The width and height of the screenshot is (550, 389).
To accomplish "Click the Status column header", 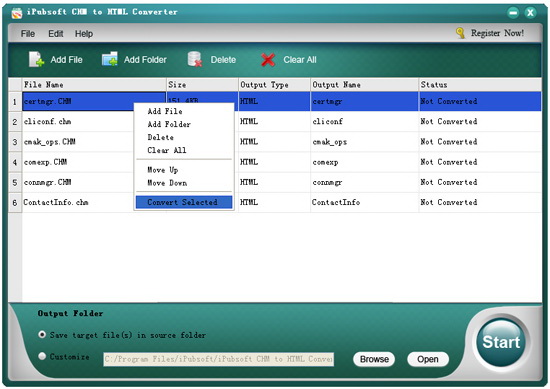I will coord(480,85).
